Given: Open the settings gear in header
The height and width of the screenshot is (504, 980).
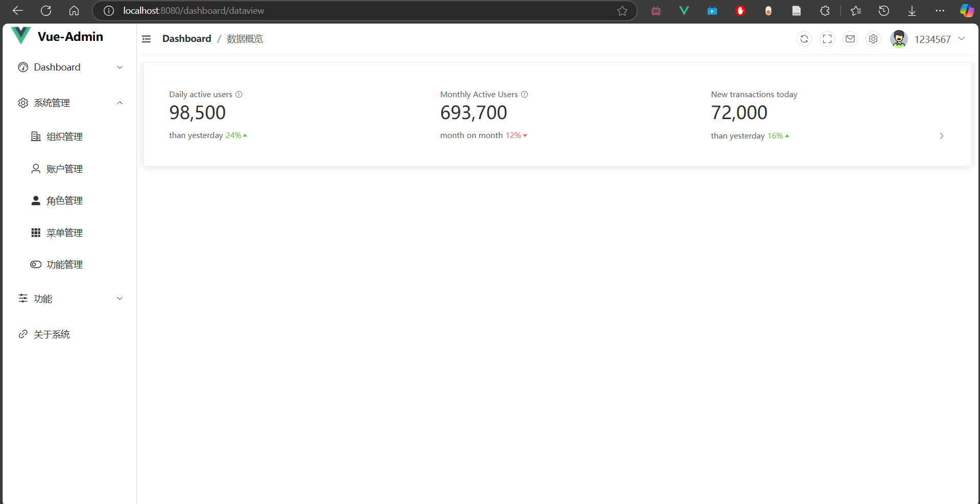Looking at the screenshot, I should pyautogui.click(x=873, y=39).
